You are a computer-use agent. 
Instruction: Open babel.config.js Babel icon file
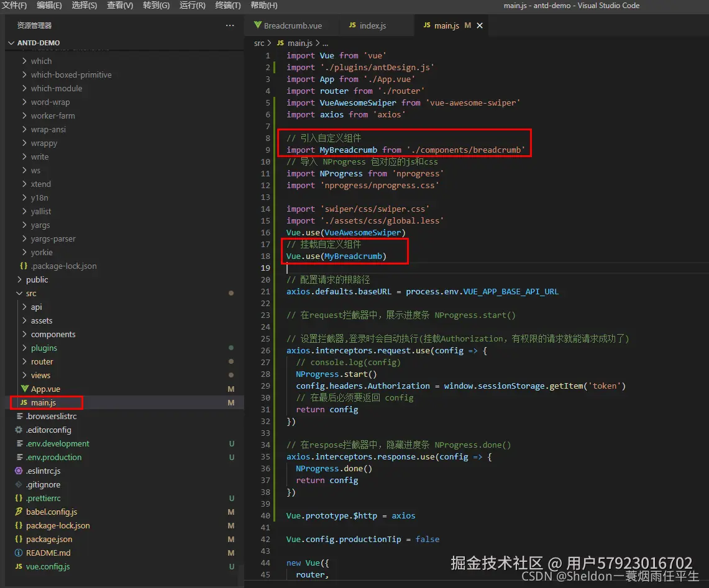coord(19,512)
